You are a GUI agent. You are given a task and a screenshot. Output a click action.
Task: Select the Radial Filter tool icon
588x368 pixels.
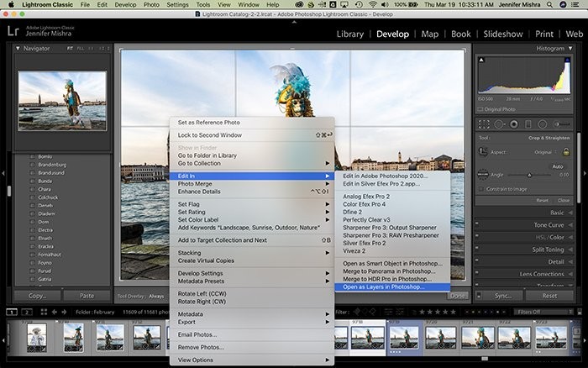pyautogui.click(x=543, y=124)
